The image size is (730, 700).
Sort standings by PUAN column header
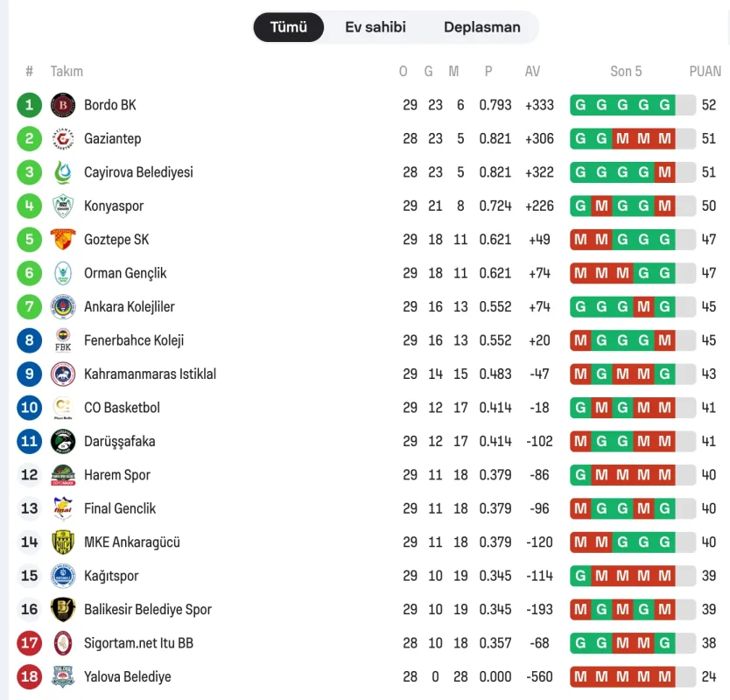(x=705, y=72)
